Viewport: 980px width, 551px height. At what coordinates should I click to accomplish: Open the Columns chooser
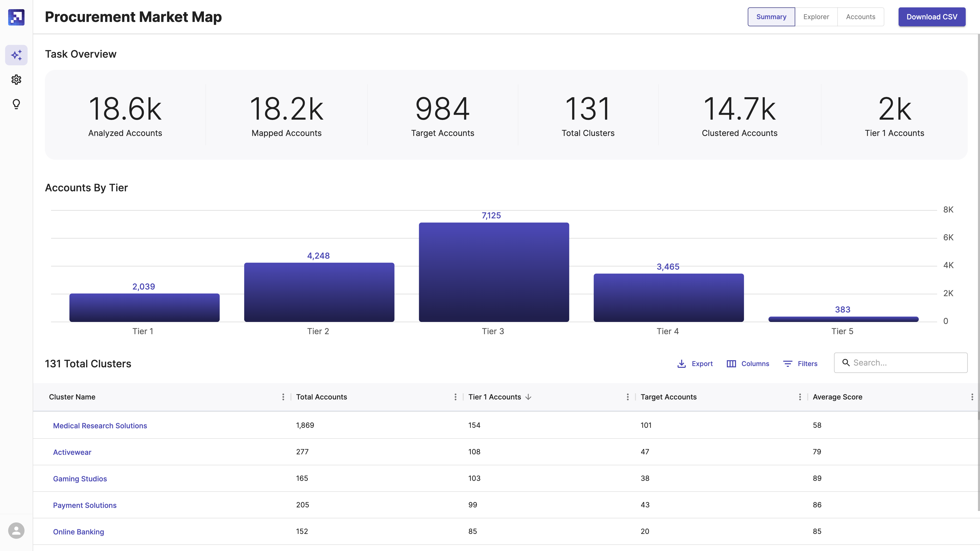point(748,364)
